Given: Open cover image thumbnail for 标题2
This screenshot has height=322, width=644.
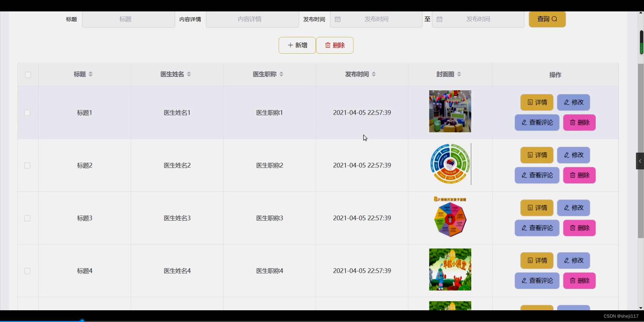Looking at the screenshot, I should point(450,164).
